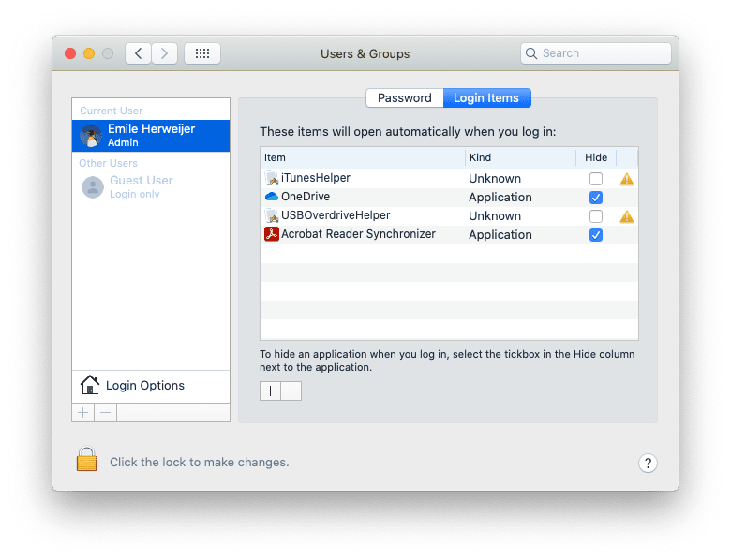731x560 pixels.
Task: Click Application kind of Acrobat Reader Synchronizer
Action: click(500, 235)
